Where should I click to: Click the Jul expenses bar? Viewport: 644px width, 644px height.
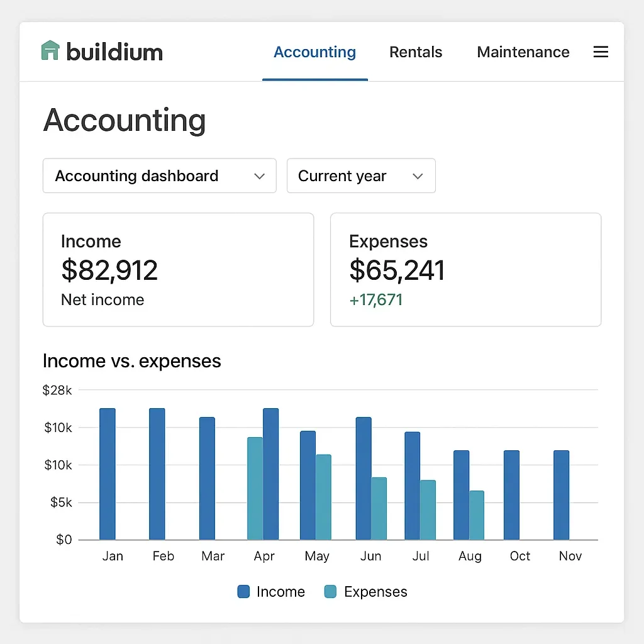(x=428, y=510)
